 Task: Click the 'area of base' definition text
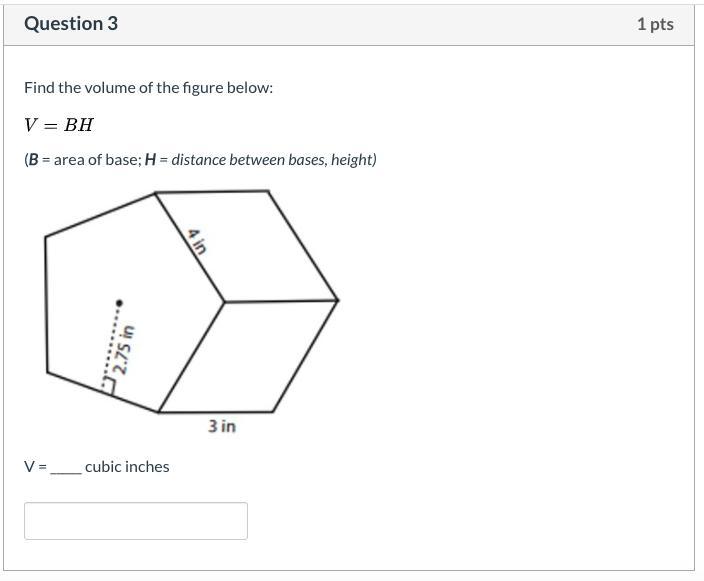coord(97,160)
